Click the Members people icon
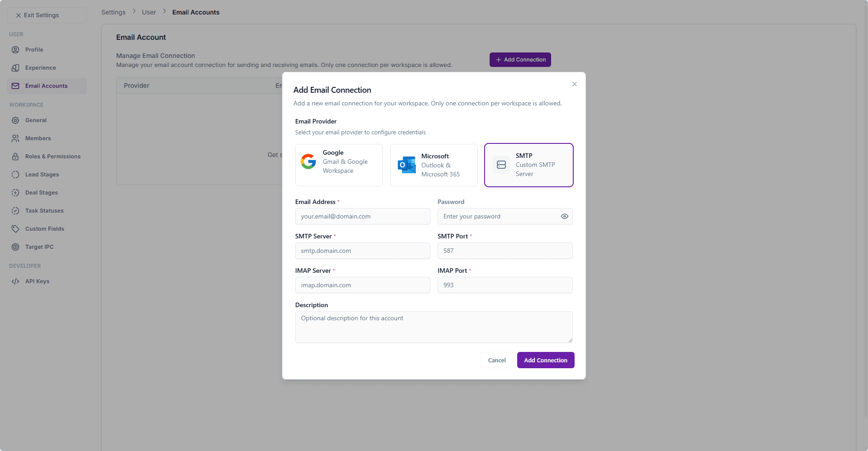868x451 pixels. point(15,138)
